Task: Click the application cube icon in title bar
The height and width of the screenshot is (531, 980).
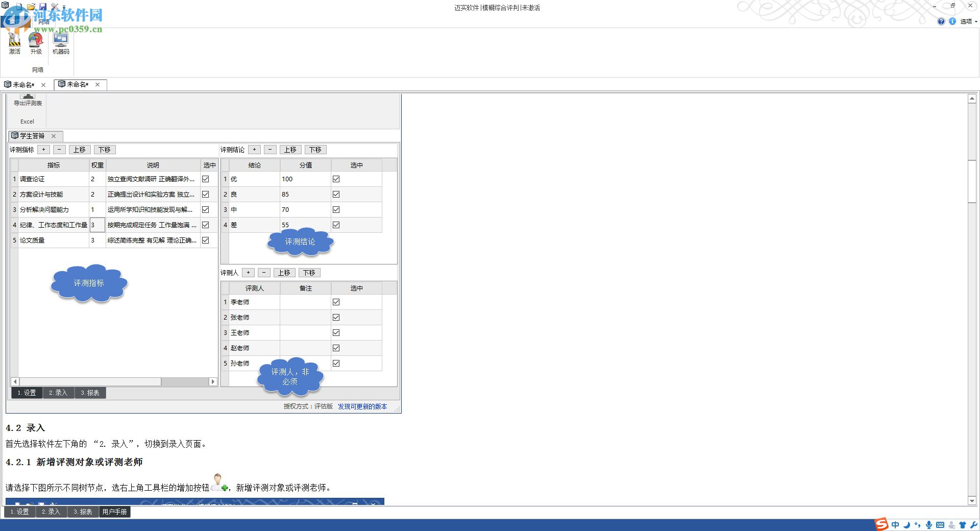Action: [5, 5]
